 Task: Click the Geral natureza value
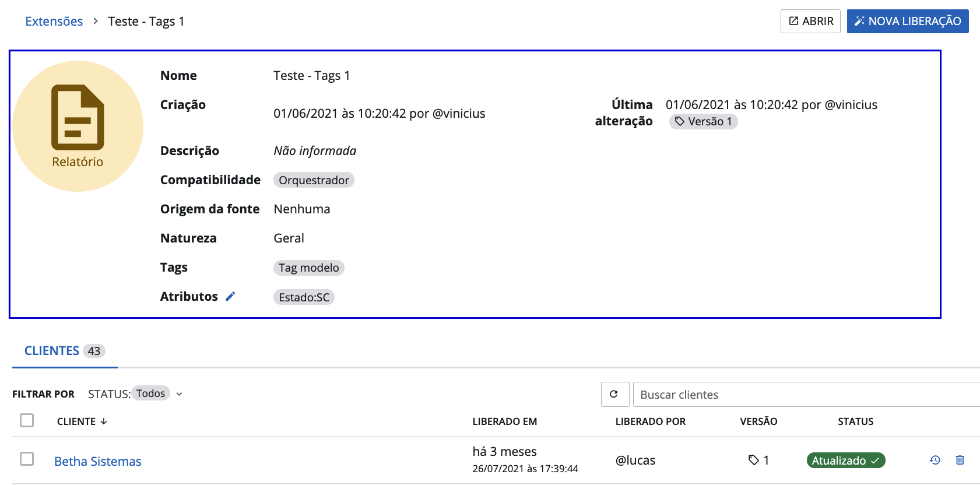(289, 238)
